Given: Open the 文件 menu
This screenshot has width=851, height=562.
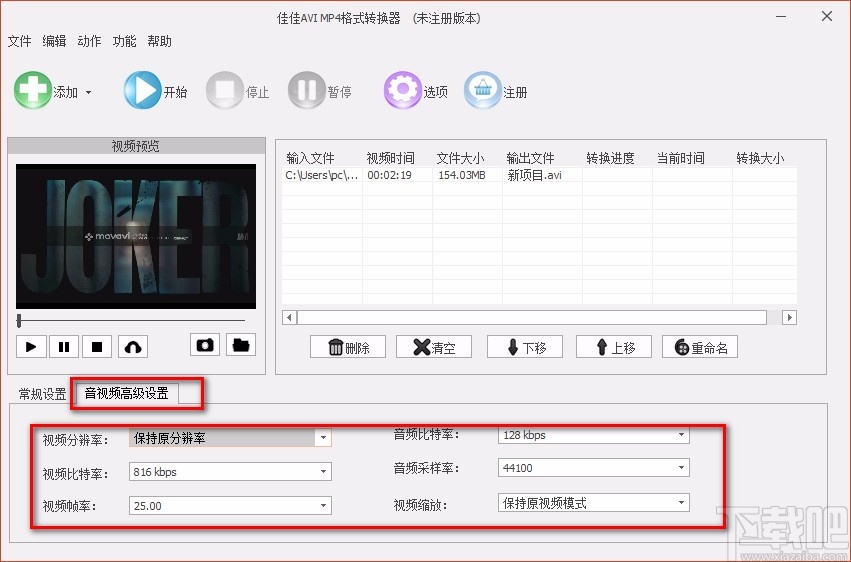Looking at the screenshot, I should pyautogui.click(x=20, y=41).
